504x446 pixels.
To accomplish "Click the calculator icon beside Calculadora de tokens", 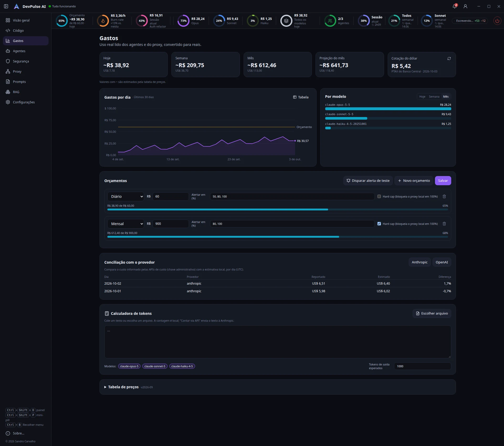I will tap(107, 314).
